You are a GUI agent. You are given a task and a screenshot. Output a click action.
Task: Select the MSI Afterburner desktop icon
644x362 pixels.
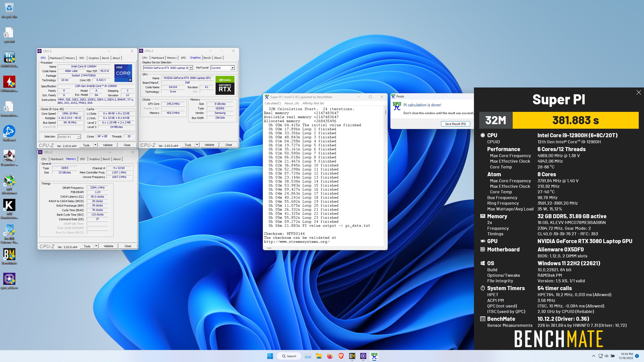click(x=9, y=185)
